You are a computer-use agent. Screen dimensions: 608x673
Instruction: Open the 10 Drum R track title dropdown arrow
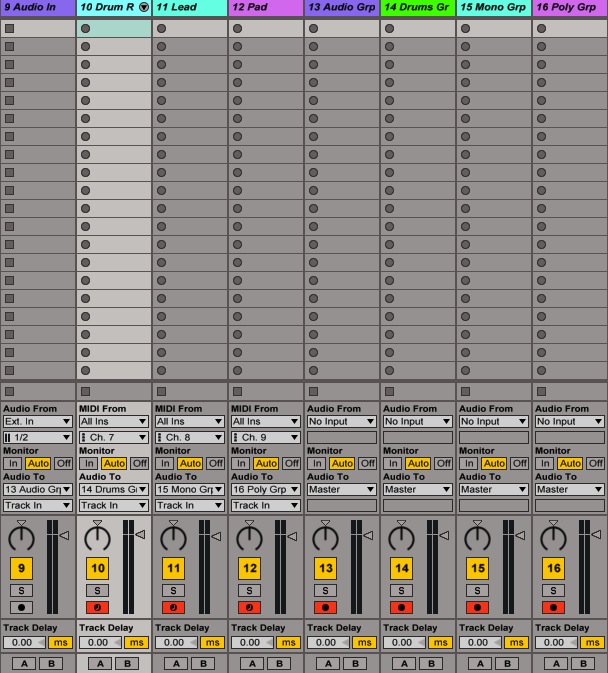[144, 7]
